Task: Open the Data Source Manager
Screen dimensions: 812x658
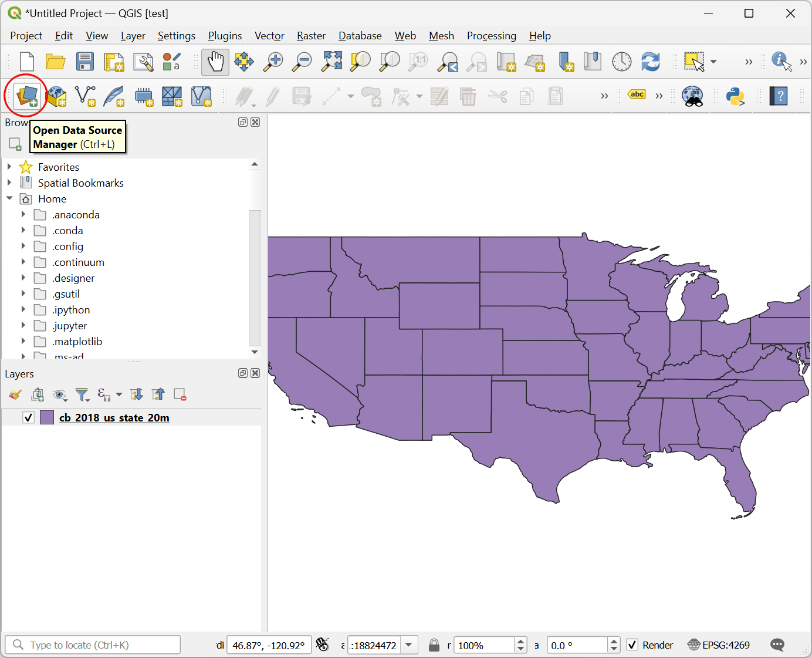Action: pos(26,96)
